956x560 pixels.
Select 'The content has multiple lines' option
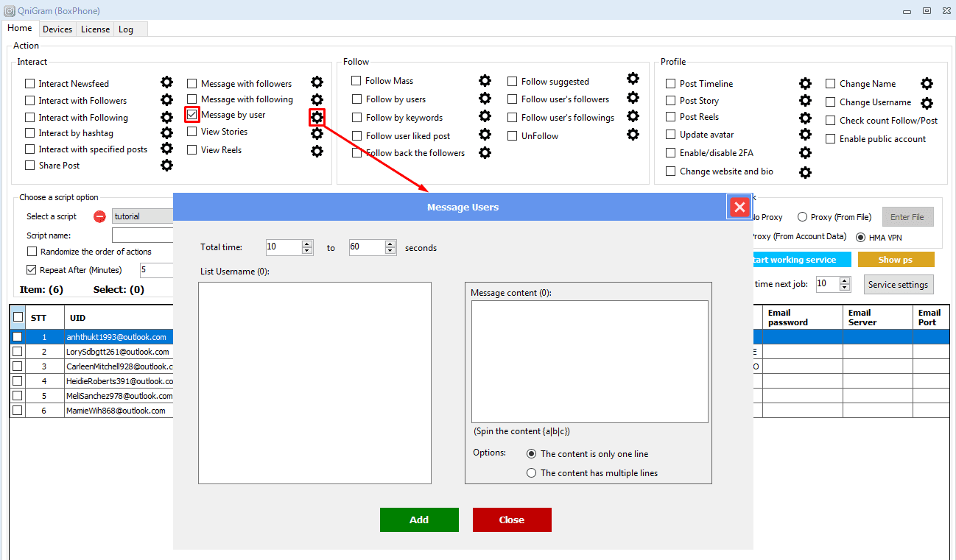click(x=531, y=473)
